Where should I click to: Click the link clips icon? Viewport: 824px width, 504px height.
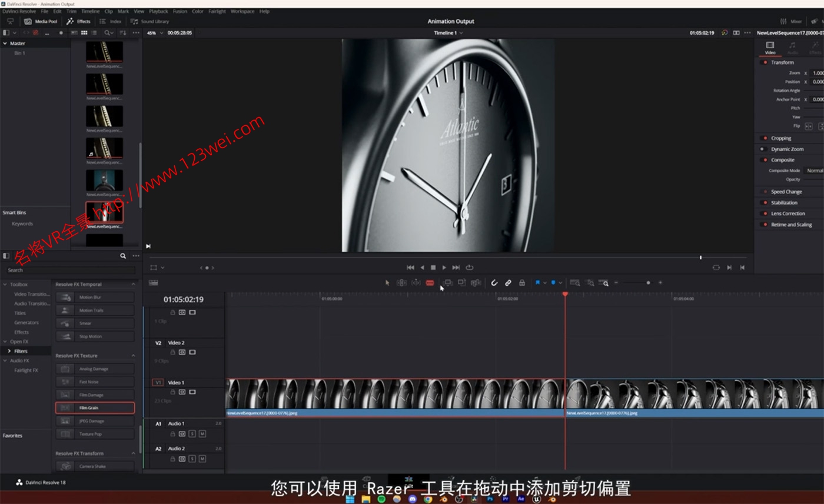click(509, 283)
